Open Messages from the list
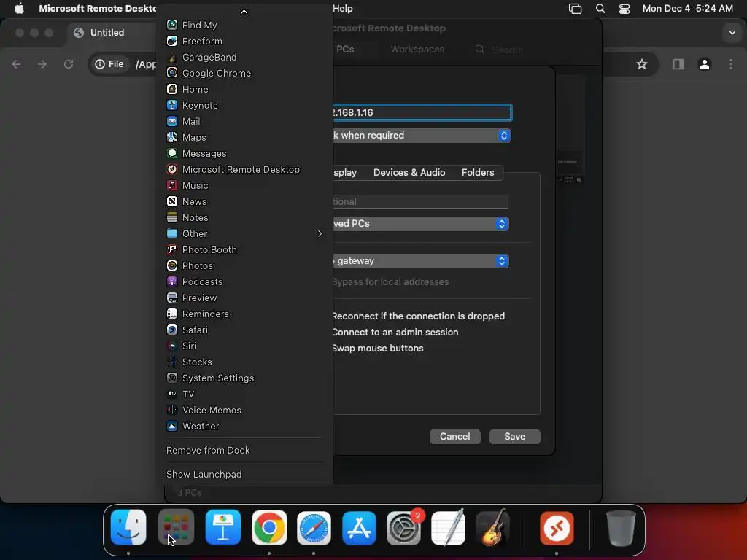Viewport: 747px width, 560px height. [x=244, y=153]
